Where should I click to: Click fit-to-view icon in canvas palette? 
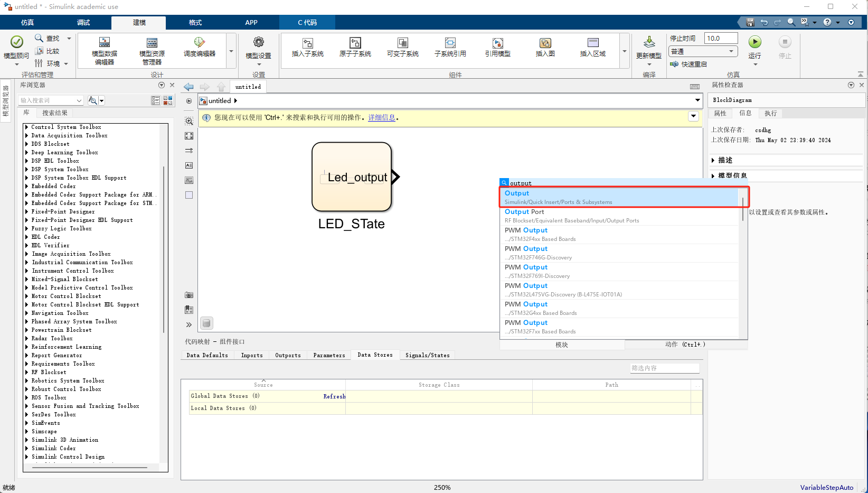(x=189, y=136)
